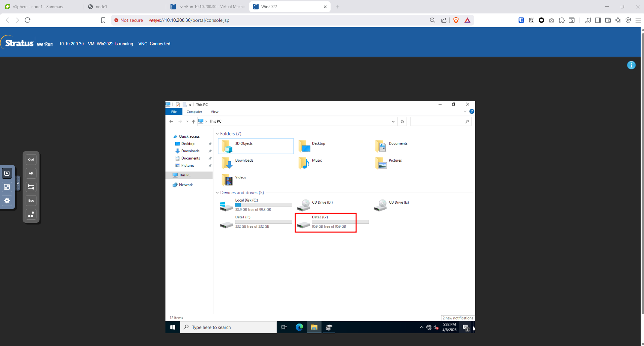Click the Tab key icon in key panel
The height and width of the screenshot is (346, 644).
31,187
